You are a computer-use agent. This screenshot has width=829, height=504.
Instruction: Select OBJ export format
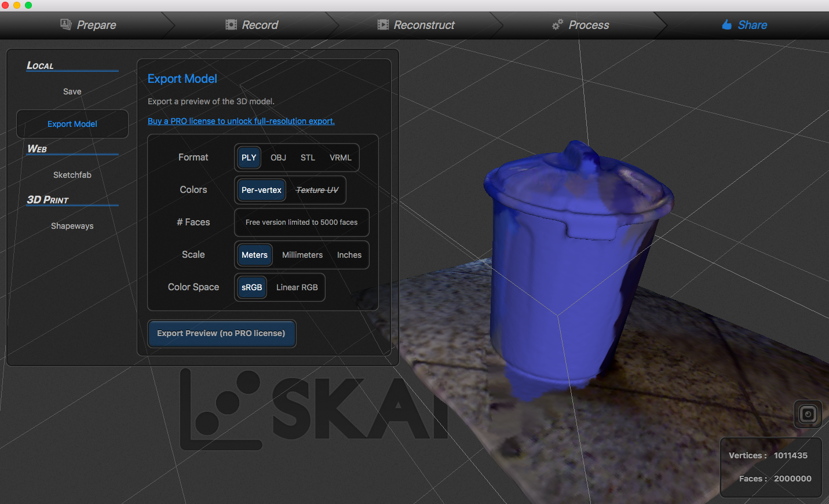[278, 158]
